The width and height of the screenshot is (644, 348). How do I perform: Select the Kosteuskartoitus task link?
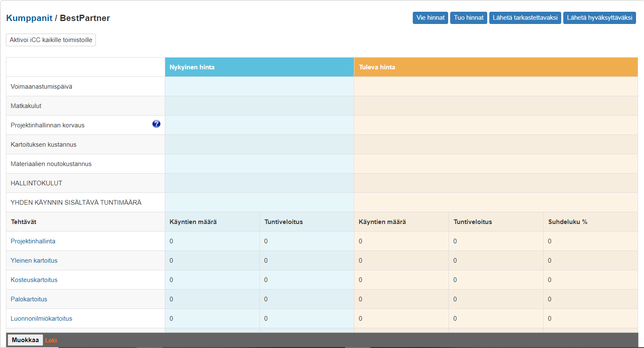34,280
